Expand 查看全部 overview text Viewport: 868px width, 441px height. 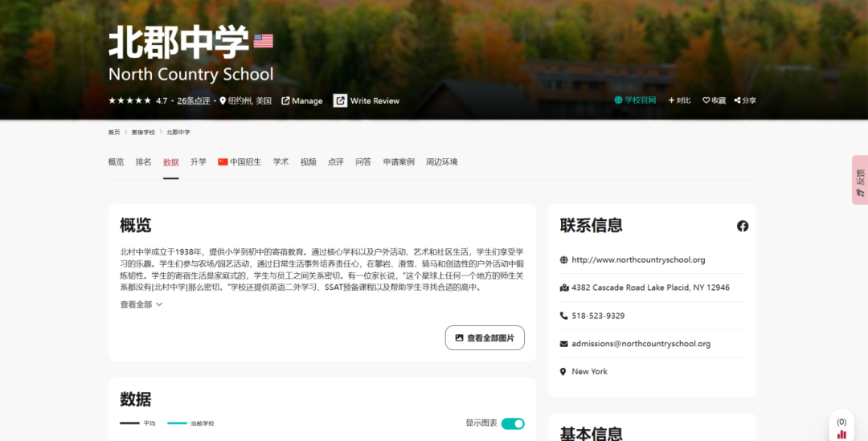pyautogui.click(x=141, y=304)
